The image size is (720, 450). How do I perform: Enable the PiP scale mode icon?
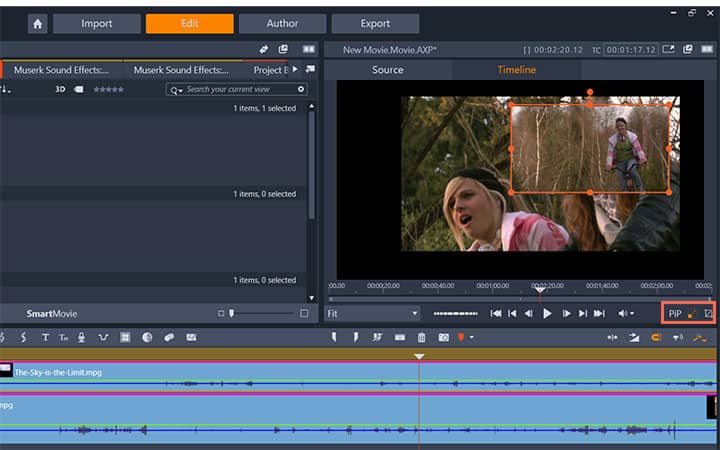point(692,314)
